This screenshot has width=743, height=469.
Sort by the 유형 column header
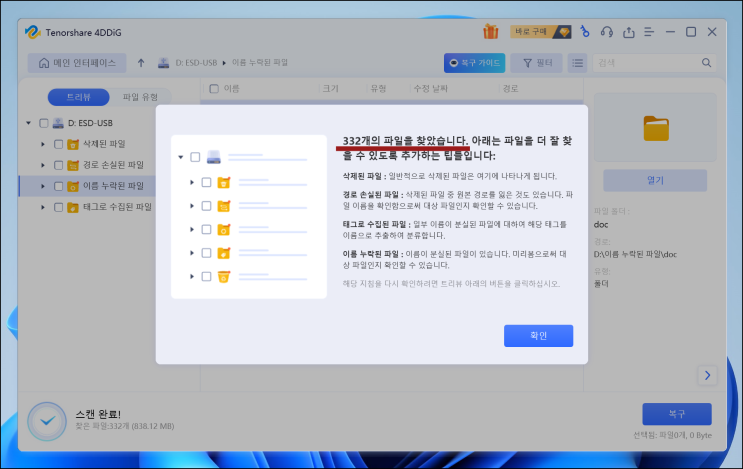378,89
